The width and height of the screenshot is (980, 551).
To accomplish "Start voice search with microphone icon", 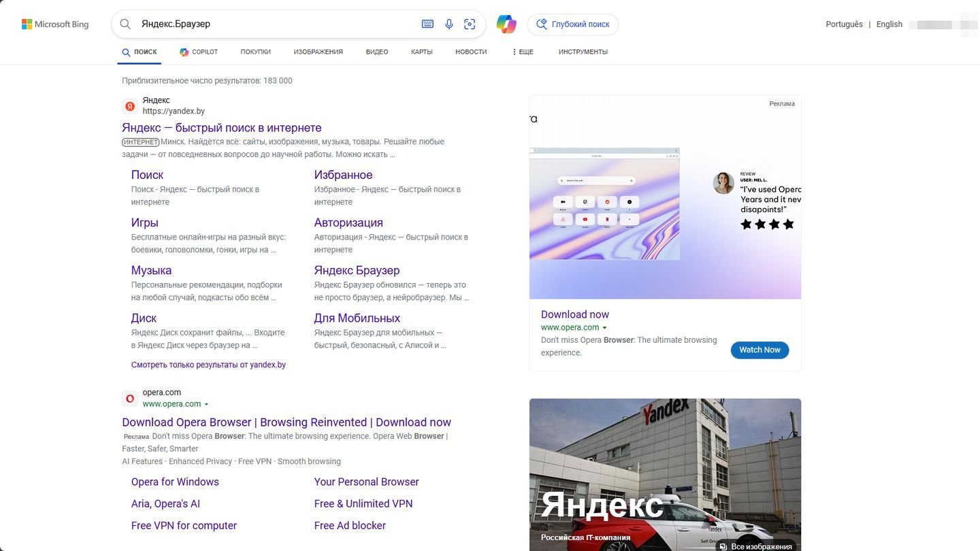I will pos(449,24).
